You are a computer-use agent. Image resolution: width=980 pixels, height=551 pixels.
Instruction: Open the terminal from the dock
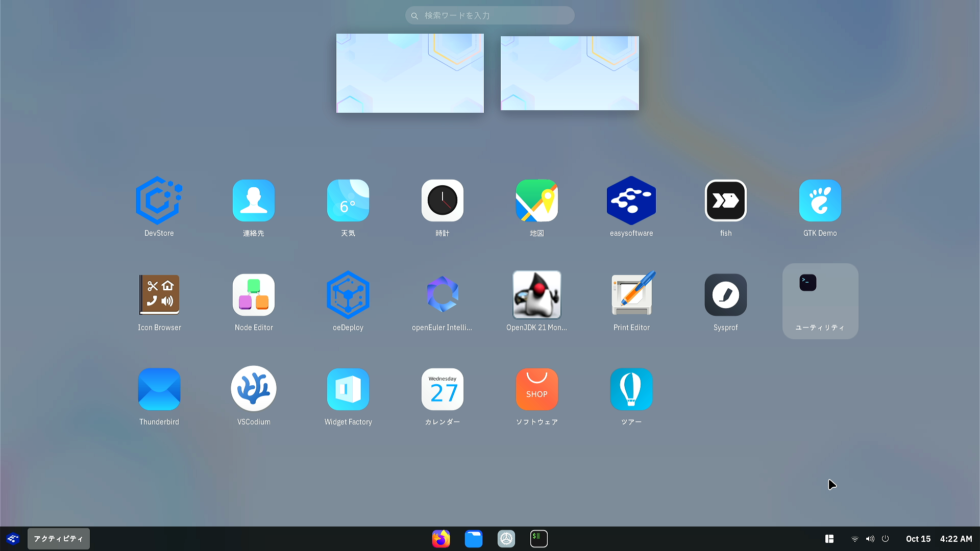point(538,539)
